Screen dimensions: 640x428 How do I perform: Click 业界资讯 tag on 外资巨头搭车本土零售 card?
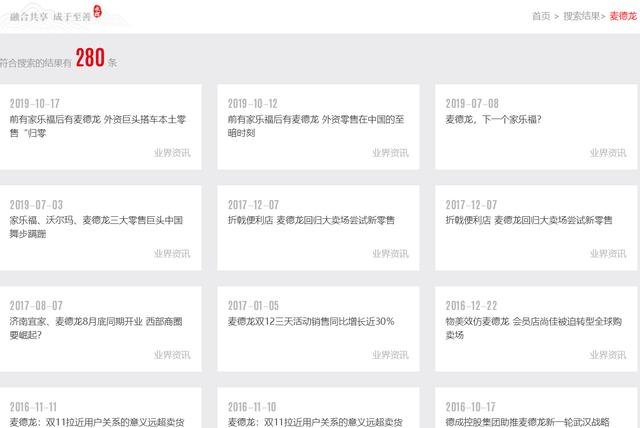(172, 153)
